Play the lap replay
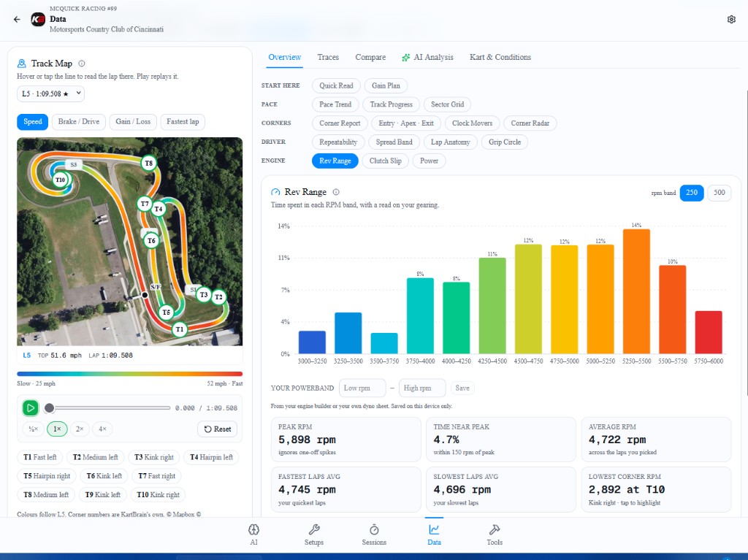The image size is (748, 560). tap(31, 408)
